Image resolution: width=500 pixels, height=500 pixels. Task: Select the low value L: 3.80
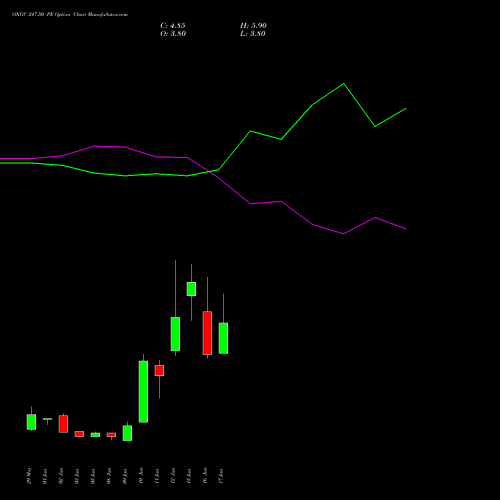[x=253, y=34]
